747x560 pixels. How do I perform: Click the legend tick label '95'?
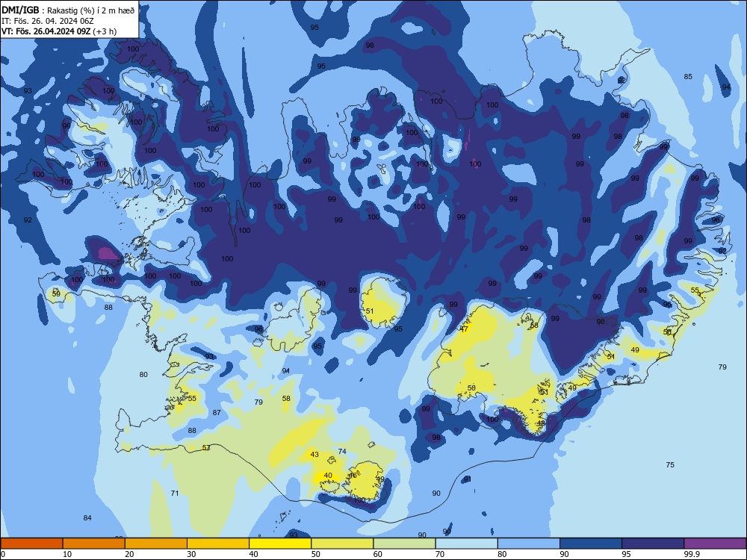pyautogui.click(x=626, y=554)
